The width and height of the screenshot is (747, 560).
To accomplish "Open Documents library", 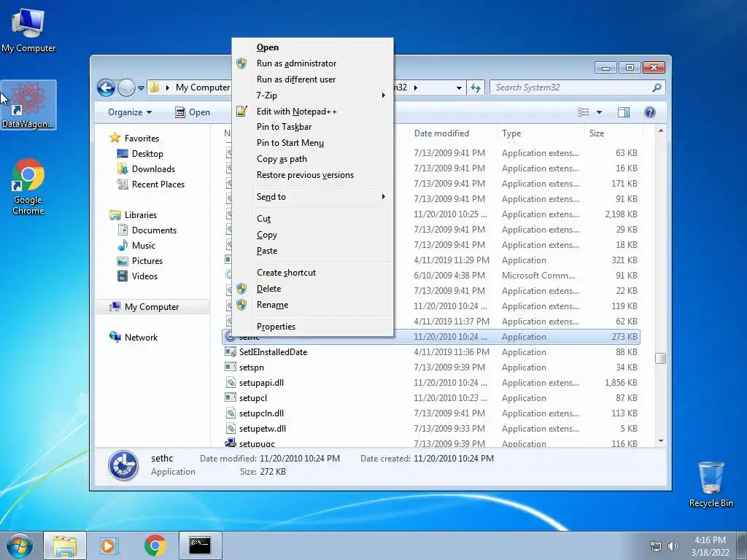I will click(x=154, y=230).
